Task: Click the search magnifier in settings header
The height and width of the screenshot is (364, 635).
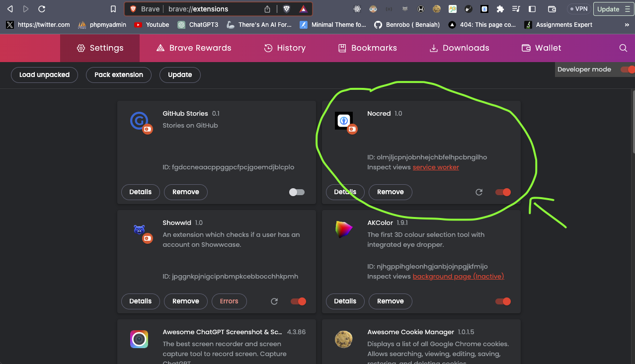Action: pyautogui.click(x=623, y=48)
